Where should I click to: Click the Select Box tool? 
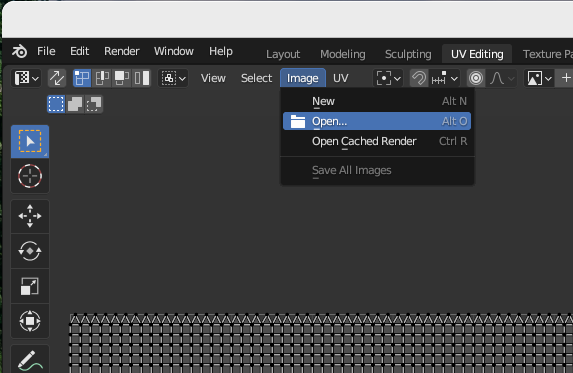(x=30, y=141)
